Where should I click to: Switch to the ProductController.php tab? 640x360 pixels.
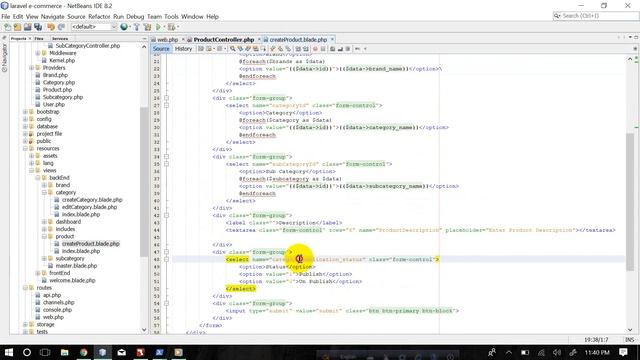click(224, 40)
